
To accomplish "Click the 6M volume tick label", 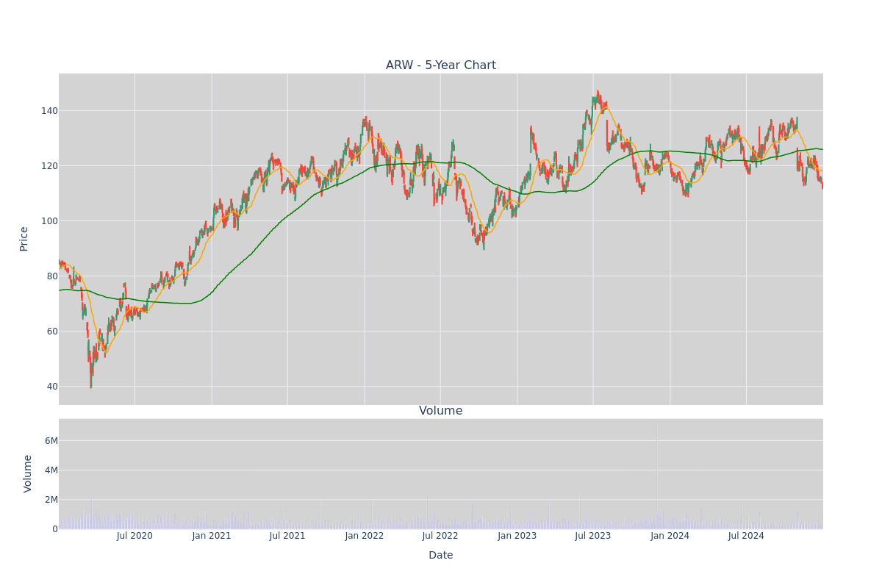I will pyautogui.click(x=51, y=441).
